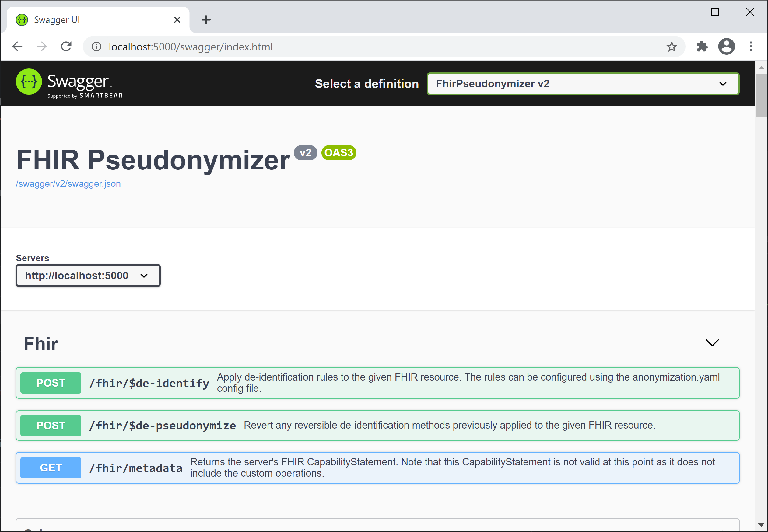768x532 pixels.
Task: Click the POST badge for $de-identify
Action: [x=51, y=383]
